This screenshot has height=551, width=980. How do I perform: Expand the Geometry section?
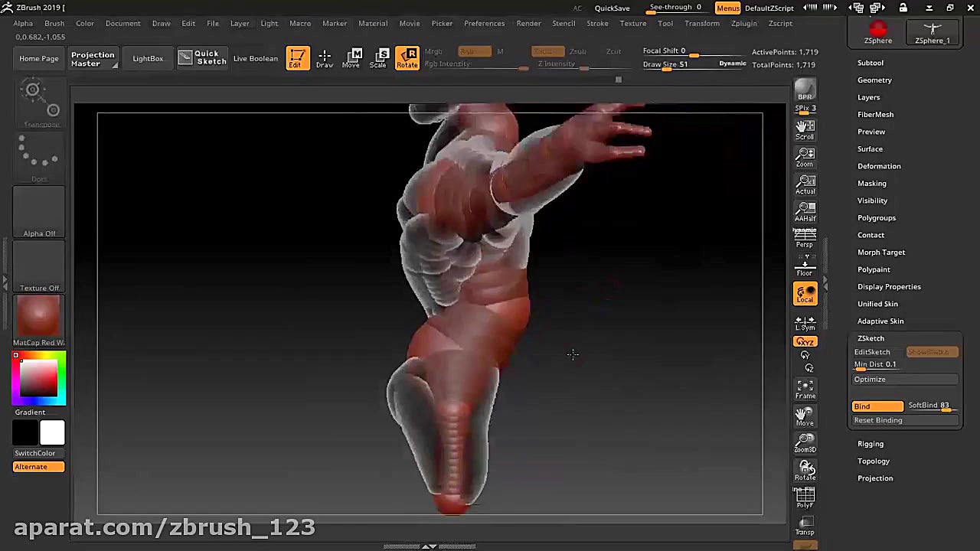[x=874, y=80]
